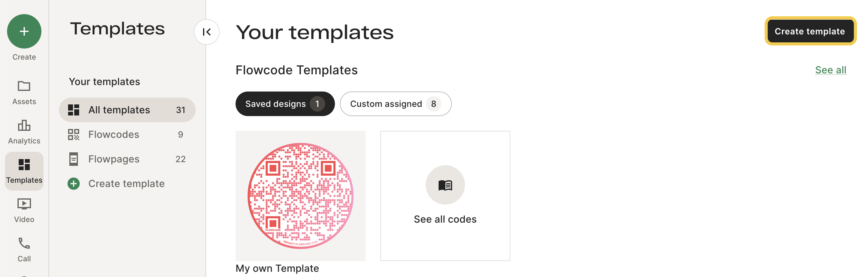Click the black Create template button
The height and width of the screenshot is (277, 868).
point(810,31)
